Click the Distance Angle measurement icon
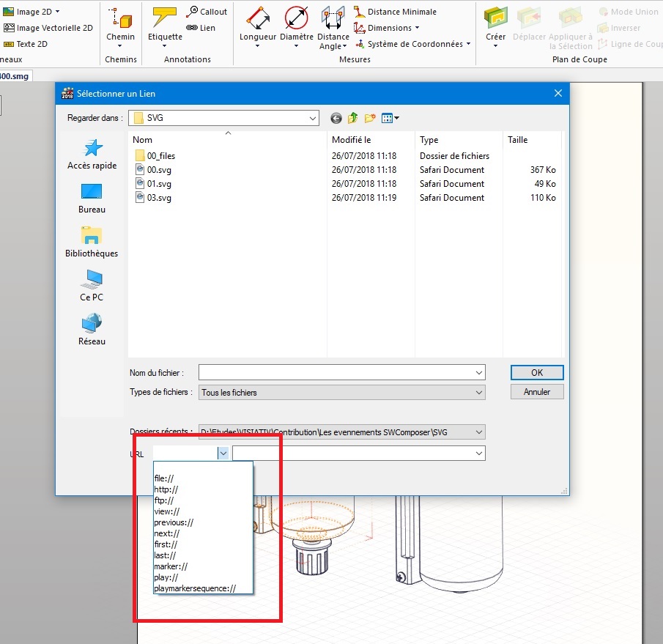 click(333, 18)
